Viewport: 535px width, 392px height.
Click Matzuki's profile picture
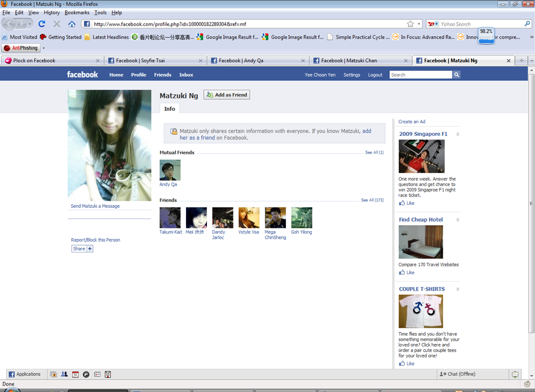(110, 145)
